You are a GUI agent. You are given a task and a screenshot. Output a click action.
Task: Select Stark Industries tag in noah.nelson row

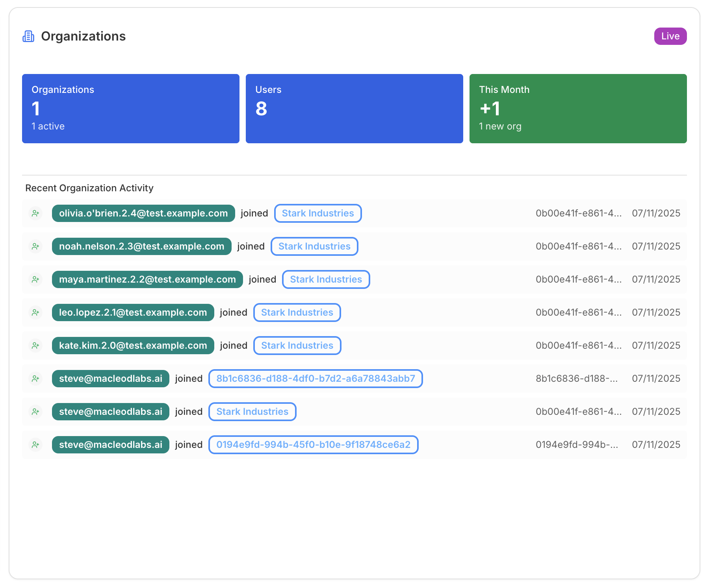pos(314,246)
